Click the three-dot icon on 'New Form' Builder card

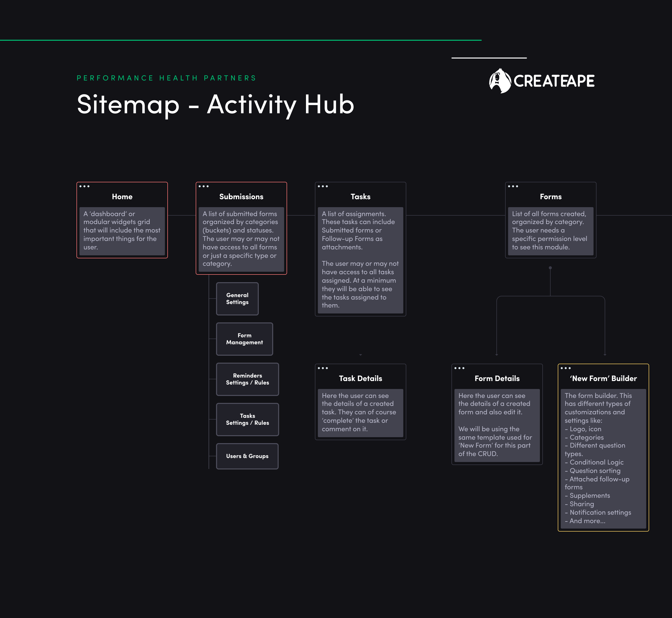click(x=566, y=368)
